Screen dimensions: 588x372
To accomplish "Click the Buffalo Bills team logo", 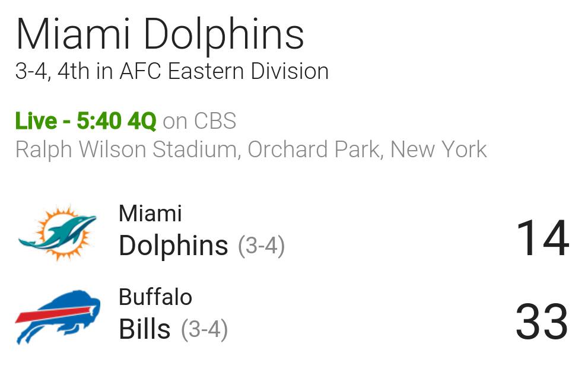I will click(58, 316).
